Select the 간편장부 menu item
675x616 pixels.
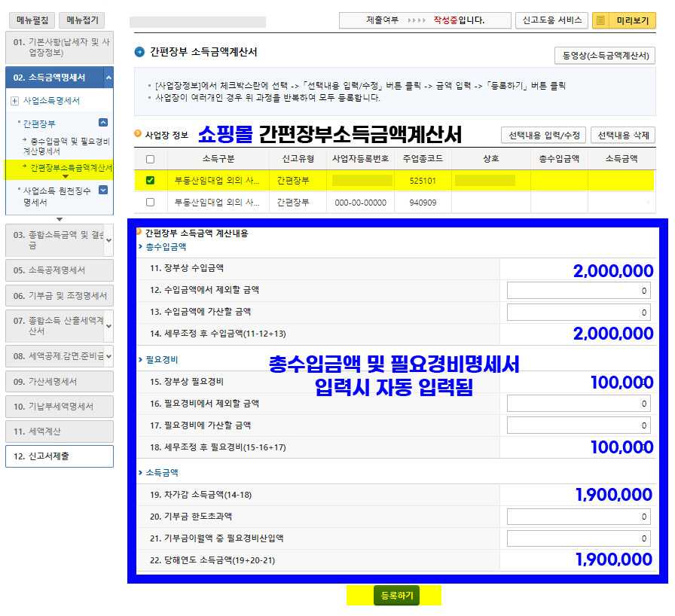click(38, 122)
